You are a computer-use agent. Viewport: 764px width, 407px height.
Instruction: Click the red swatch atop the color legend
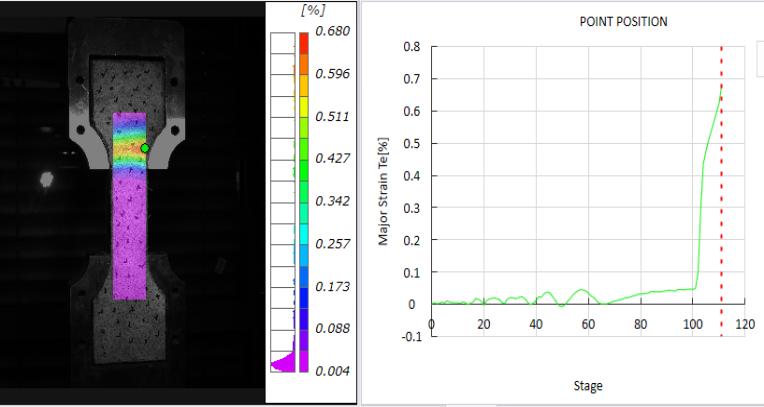(x=304, y=42)
